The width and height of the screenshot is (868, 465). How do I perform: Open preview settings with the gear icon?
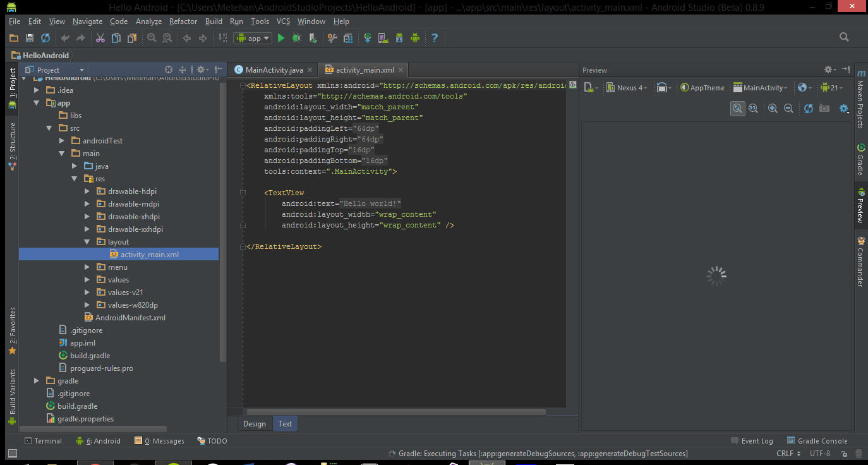[x=843, y=108]
